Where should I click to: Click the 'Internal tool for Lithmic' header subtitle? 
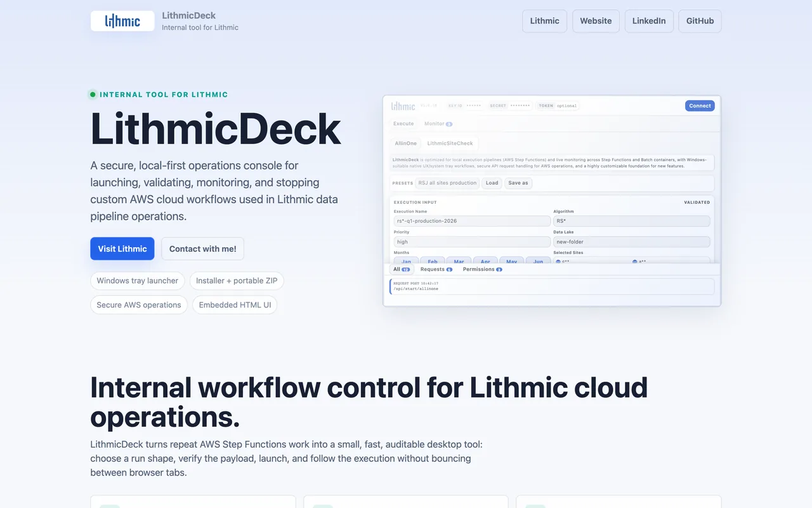(x=200, y=27)
